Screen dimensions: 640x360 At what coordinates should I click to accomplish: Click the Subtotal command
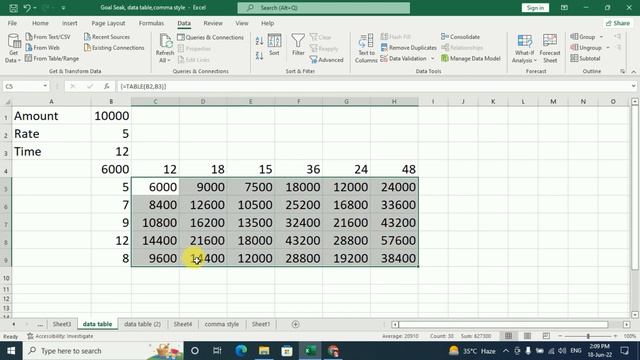pos(585,58)
